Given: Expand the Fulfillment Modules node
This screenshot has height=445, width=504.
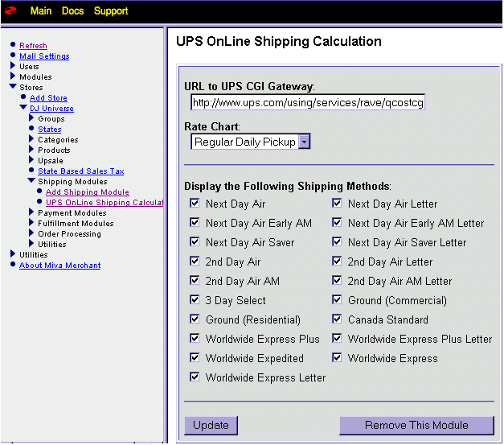Looking at the screenshot, I should point(31,223).
